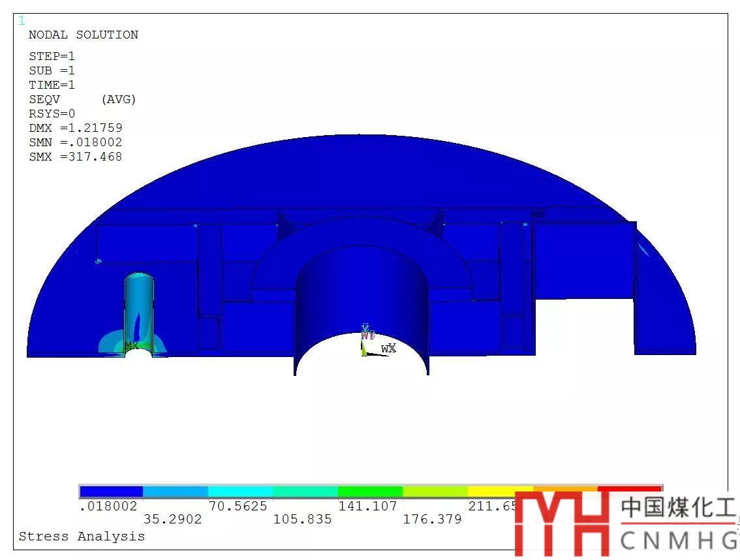Click the MX maximum stress marker
This screenshot has height=560, width=740.
click(x=132, y=345)
